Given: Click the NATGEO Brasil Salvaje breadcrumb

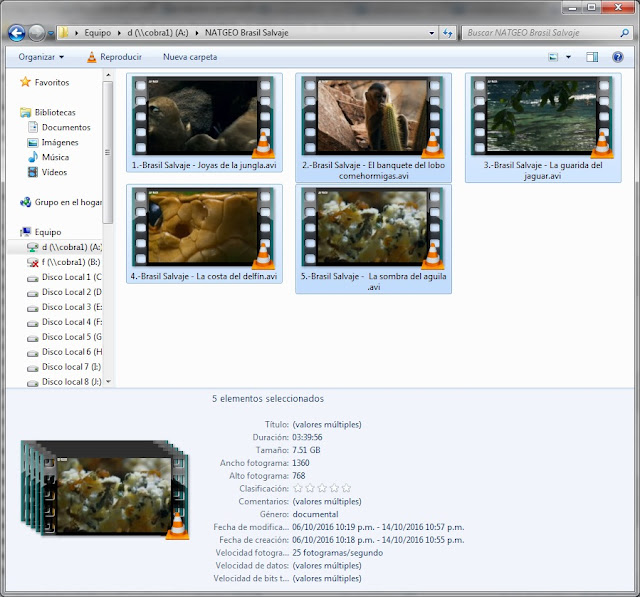Looking at the screenshot, I should point(247,33).
